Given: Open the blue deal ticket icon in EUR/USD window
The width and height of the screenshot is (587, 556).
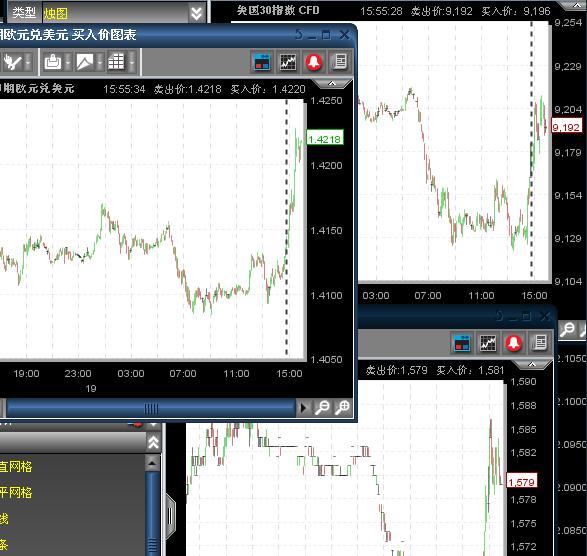Looking at the screenshot, I should [x=262, y=62].
